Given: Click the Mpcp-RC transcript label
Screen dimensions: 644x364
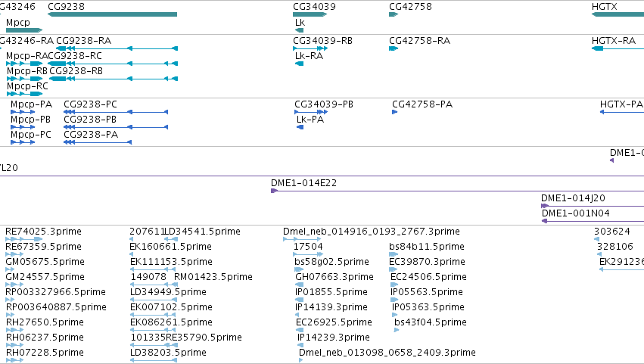Looking at the screenshot, I should (27, 86).
